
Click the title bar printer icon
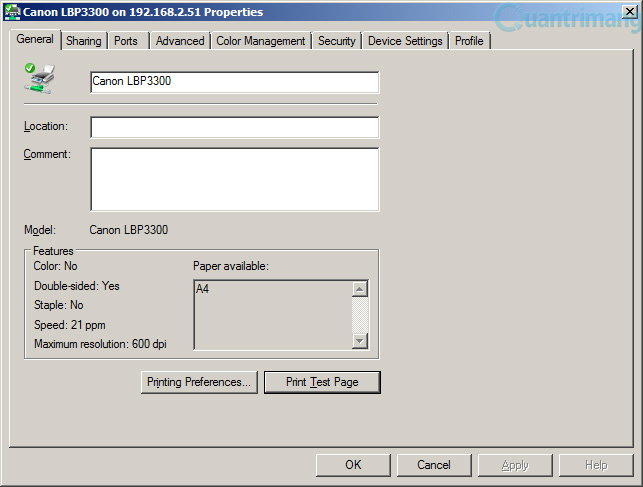click(x=12, y=12)
